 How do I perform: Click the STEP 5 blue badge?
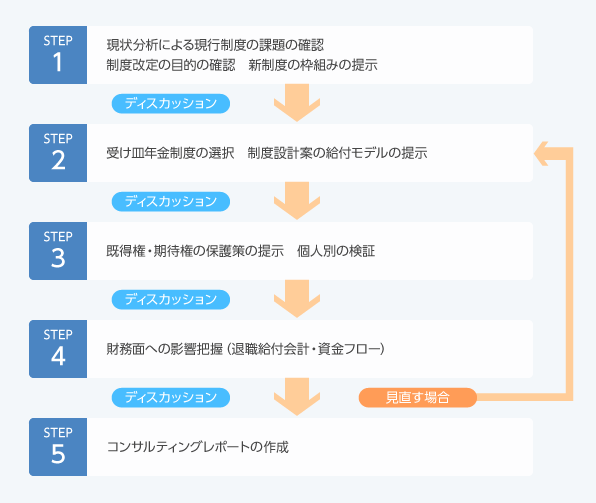click(58, 447)
